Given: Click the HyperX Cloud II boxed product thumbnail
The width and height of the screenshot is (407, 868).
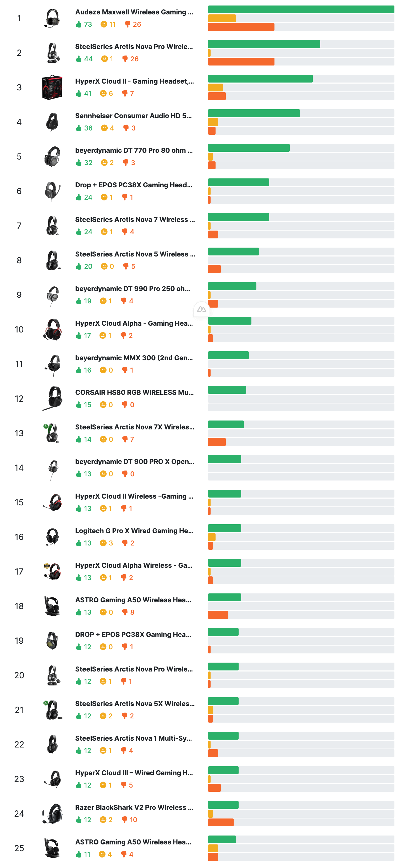Looking at the screenshot, I should [52, 87].
